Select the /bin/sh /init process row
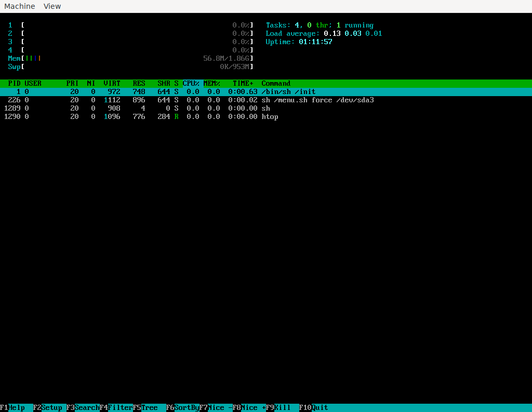This screenshot has height=412, width=532. click(x=266, y=91)
